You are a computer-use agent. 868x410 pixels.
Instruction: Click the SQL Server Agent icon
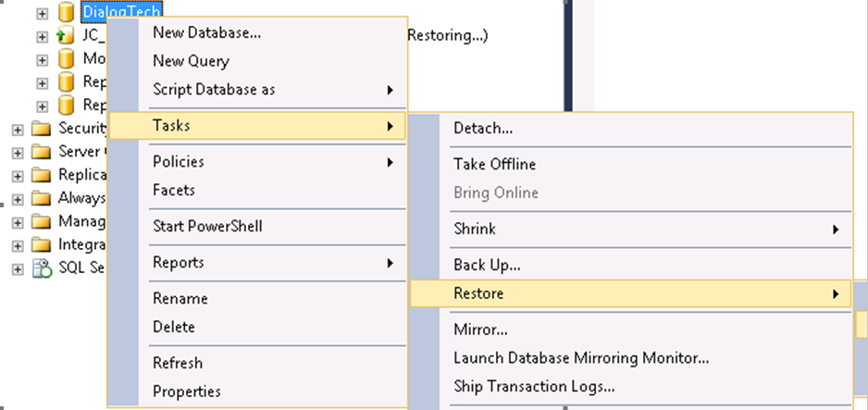(x=42, y=268)
